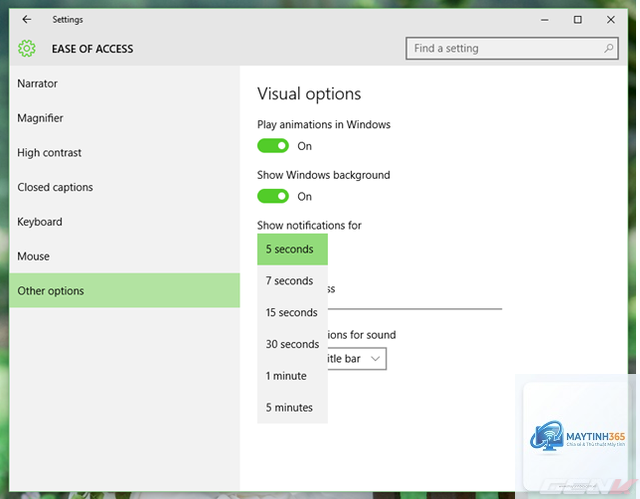This screenshot has height=499, width=640.
Task: Open the High contrast section
Action: click(124, 153)
